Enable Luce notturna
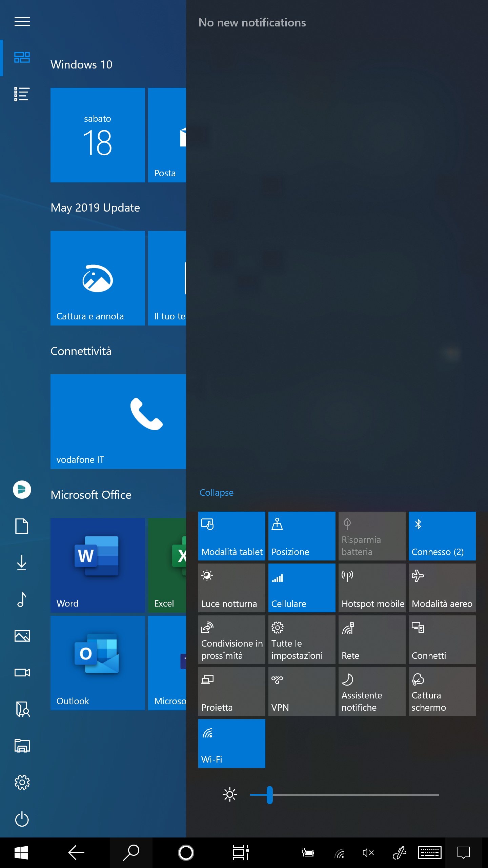The width and height of the screenshot is (488, 868). (x=232, y=588)
